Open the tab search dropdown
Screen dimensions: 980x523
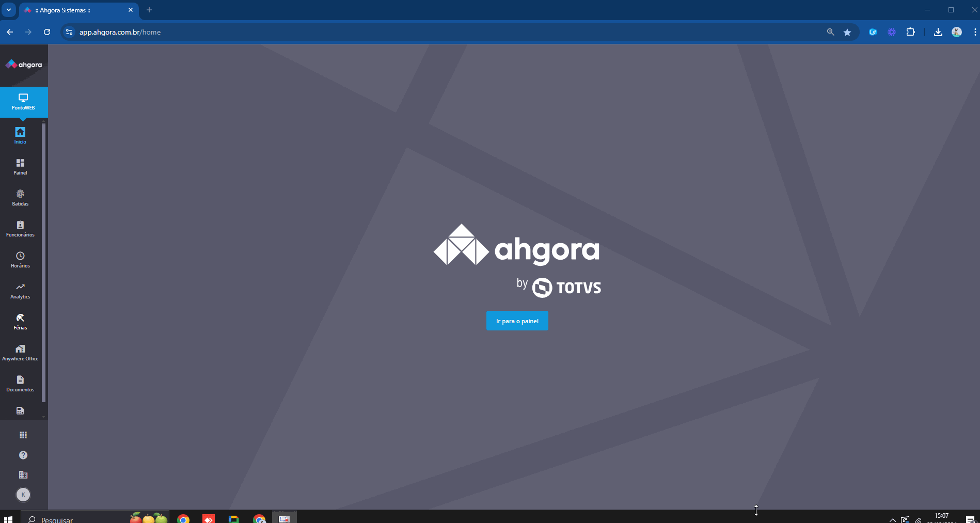[9, 10]
